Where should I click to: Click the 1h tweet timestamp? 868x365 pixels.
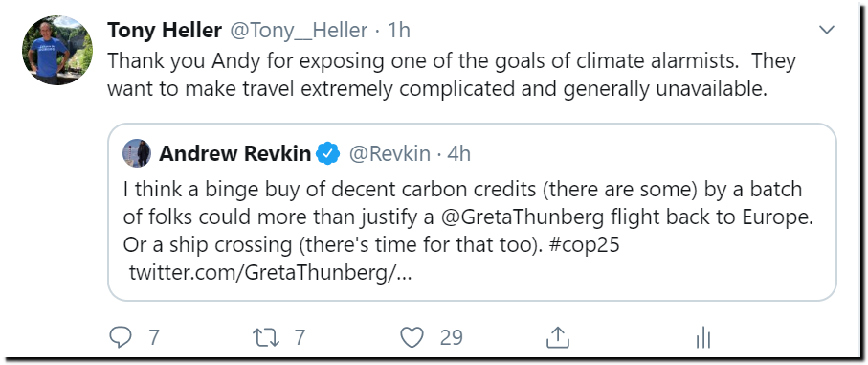pos(399,31)
